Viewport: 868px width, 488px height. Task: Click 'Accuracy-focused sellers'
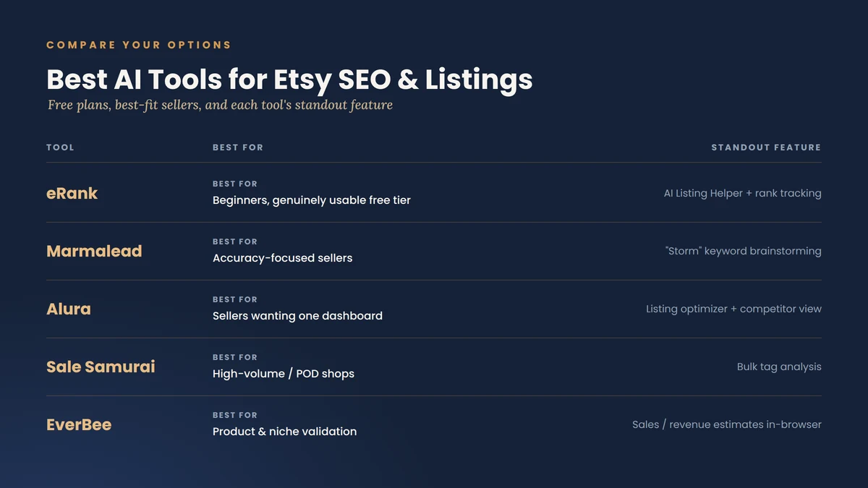pos(283,258)
